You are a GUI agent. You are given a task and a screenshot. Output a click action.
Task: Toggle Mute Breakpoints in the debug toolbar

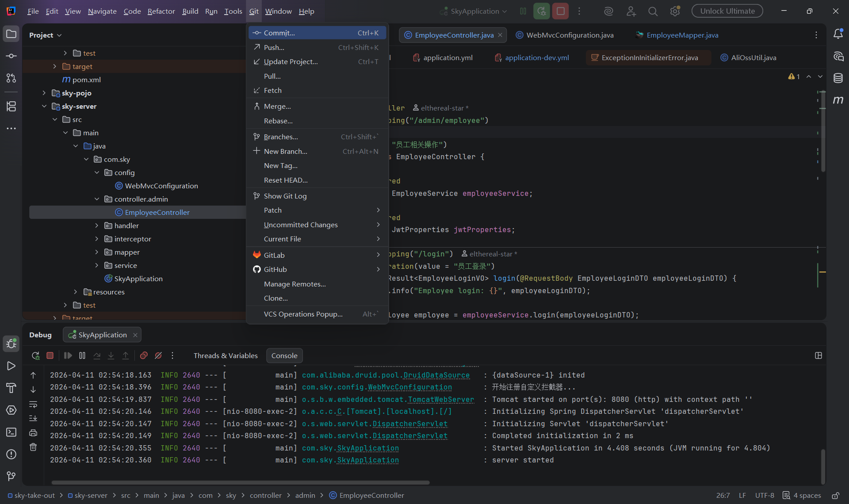click(x=158, y=355)
